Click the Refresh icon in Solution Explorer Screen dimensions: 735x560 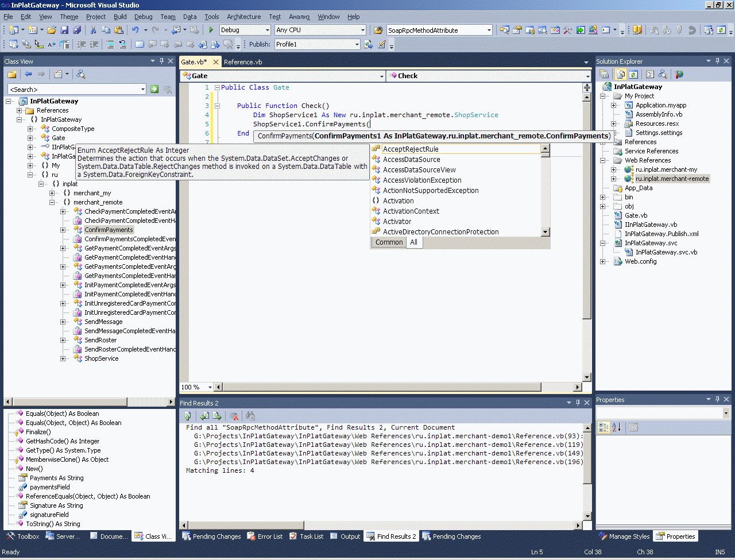click(x=633, y=74)
